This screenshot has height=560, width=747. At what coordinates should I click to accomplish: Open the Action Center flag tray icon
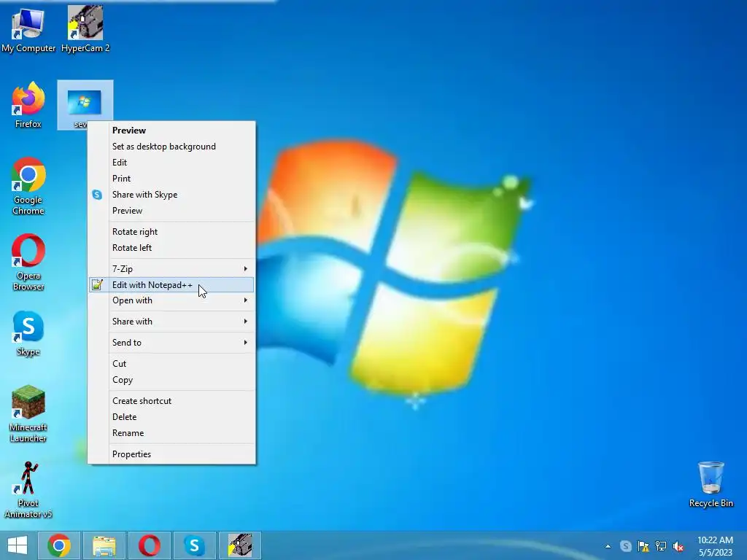click(643, 546)
